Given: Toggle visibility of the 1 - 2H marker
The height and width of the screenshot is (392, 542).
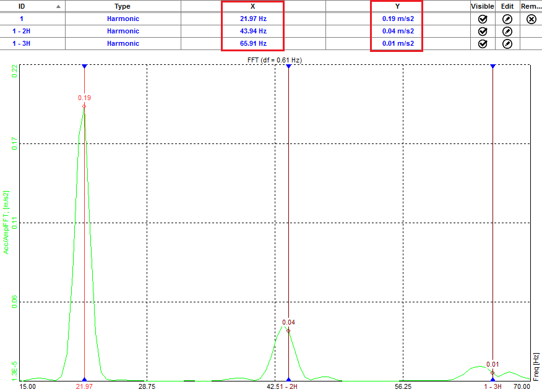Looking at the screenshot, I should point(483,32).
